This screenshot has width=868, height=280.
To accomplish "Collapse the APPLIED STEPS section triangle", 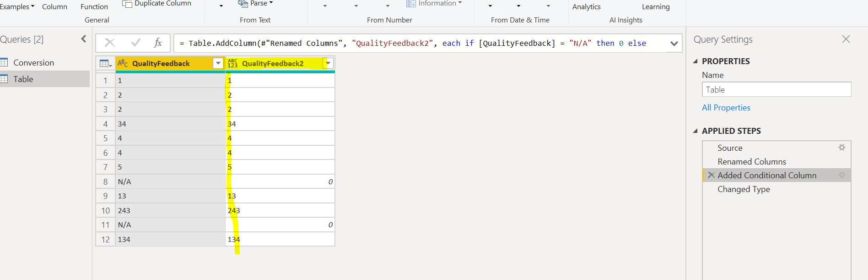I will coord(695,131).
